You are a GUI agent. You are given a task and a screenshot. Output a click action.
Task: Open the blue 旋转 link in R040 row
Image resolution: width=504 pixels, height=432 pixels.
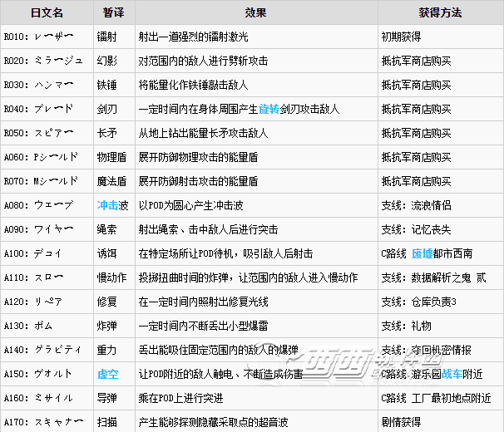coord(269,109)
